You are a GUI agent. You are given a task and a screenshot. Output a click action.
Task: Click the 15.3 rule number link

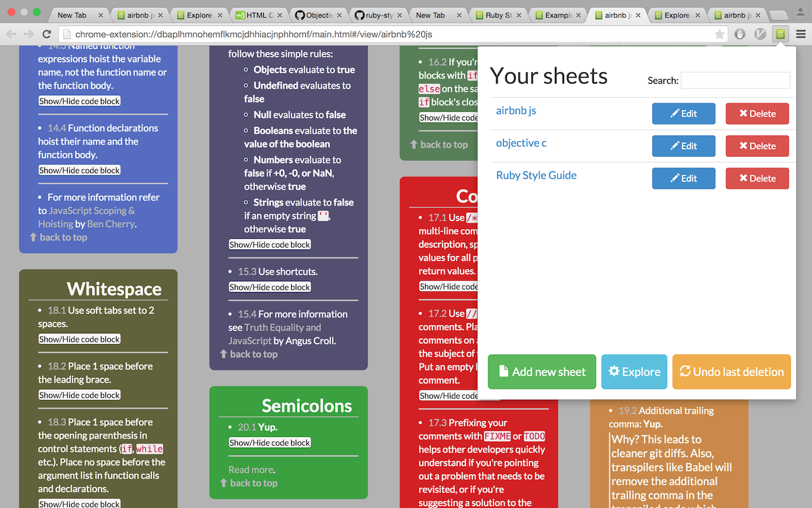[x=247, y=271]
